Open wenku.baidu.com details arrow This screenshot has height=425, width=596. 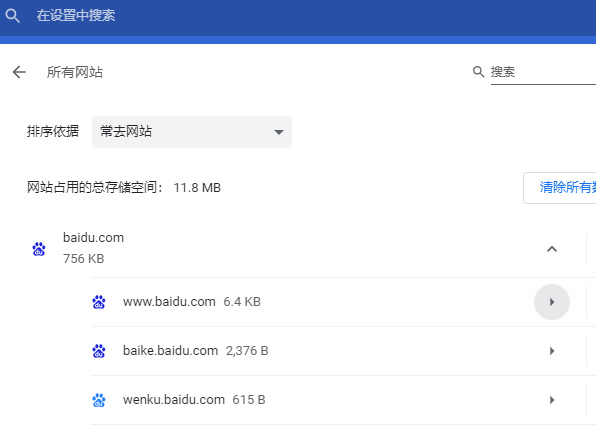pos(552,400)
